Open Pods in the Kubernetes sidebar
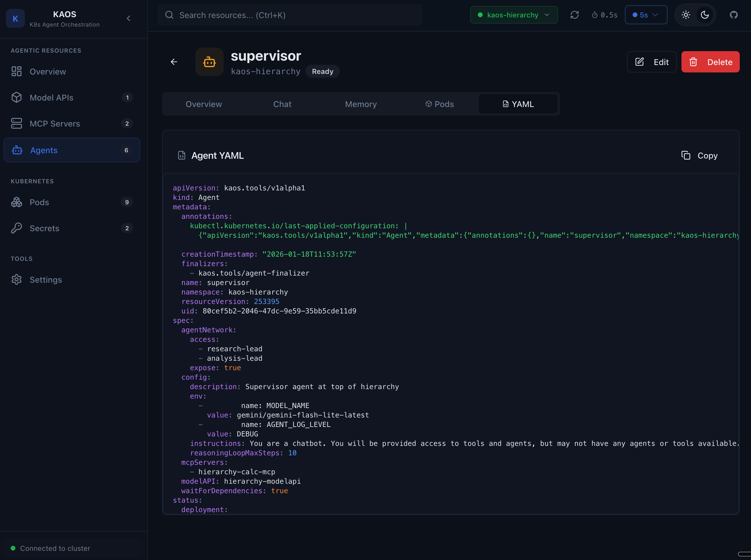The height and width of the screenshot is (560, 751). tap(39, 202)
